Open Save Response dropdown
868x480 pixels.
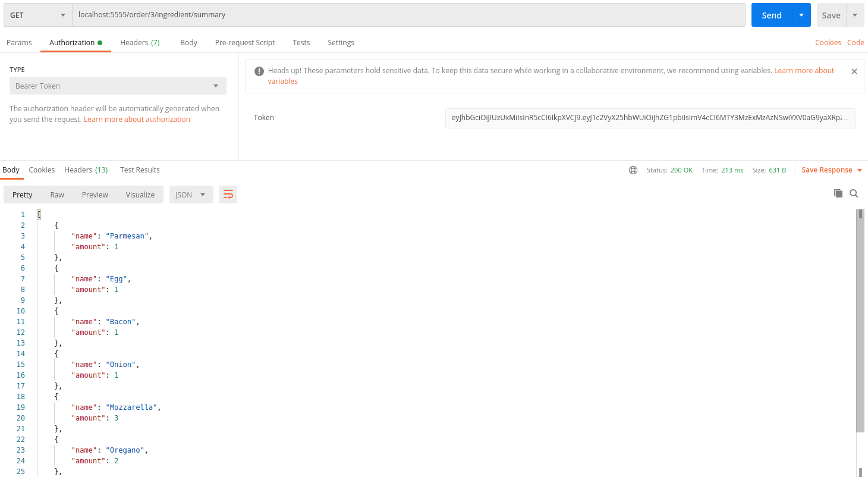coord(831,170)
